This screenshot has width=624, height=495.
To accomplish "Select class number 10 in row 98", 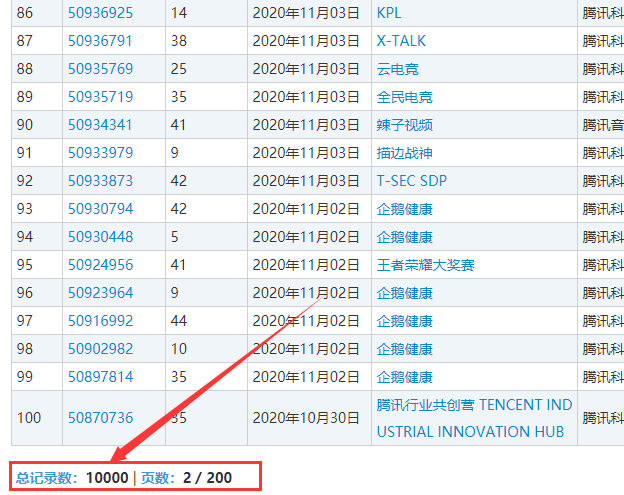I will click(x=179, y=349).
